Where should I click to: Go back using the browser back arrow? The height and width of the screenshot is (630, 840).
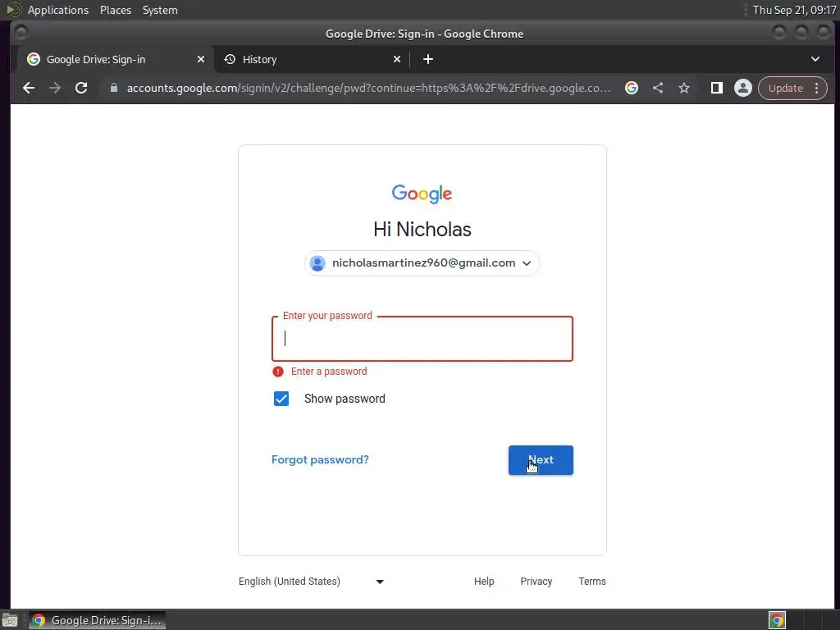pyautogui.click(x=29, y=88)
